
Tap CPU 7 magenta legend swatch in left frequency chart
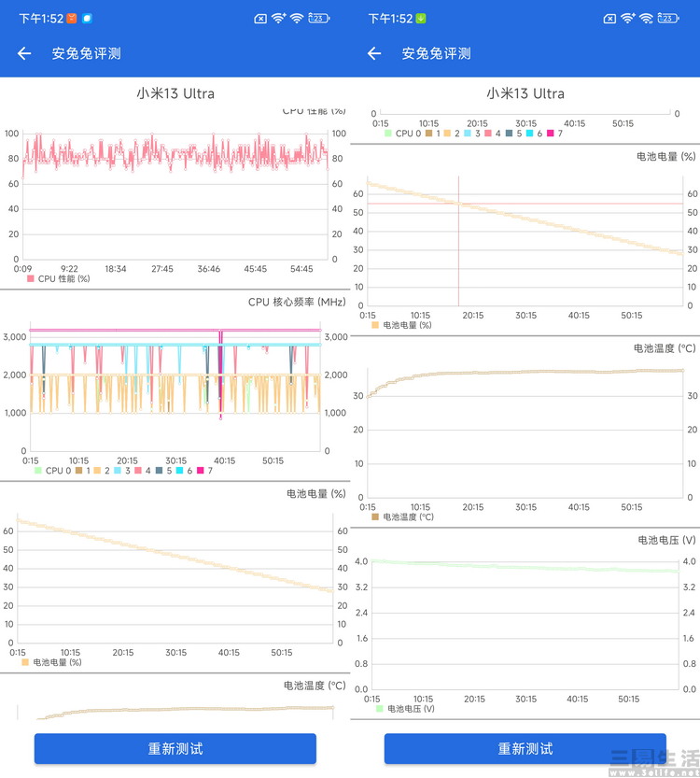(x=201, y=471)
